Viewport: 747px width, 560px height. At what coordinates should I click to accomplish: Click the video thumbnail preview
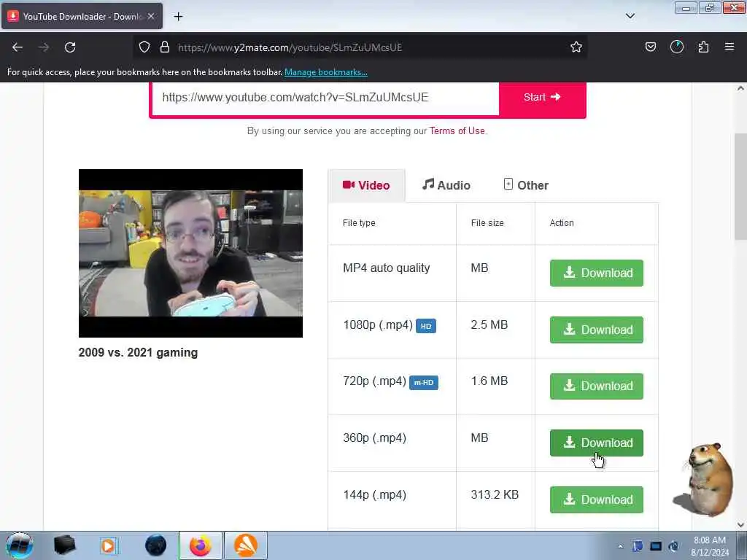pos(190,253)
